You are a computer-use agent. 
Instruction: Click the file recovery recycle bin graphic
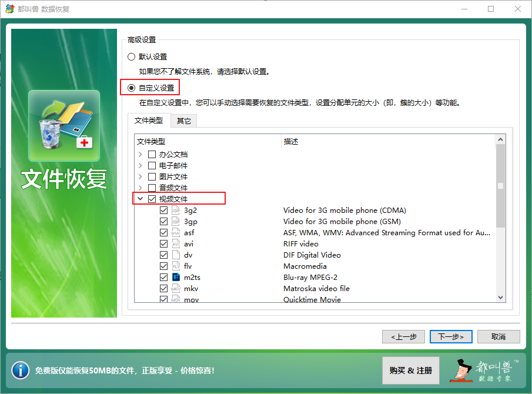coord(64,126)
